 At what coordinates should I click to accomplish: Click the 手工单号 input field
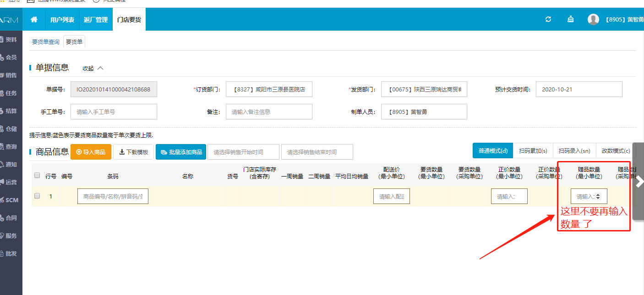pos(114,112)
